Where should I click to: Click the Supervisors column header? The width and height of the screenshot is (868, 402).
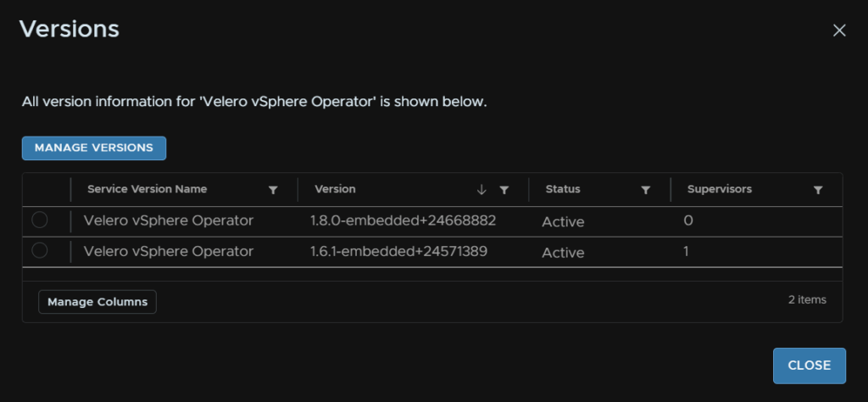tap(719, 189)
